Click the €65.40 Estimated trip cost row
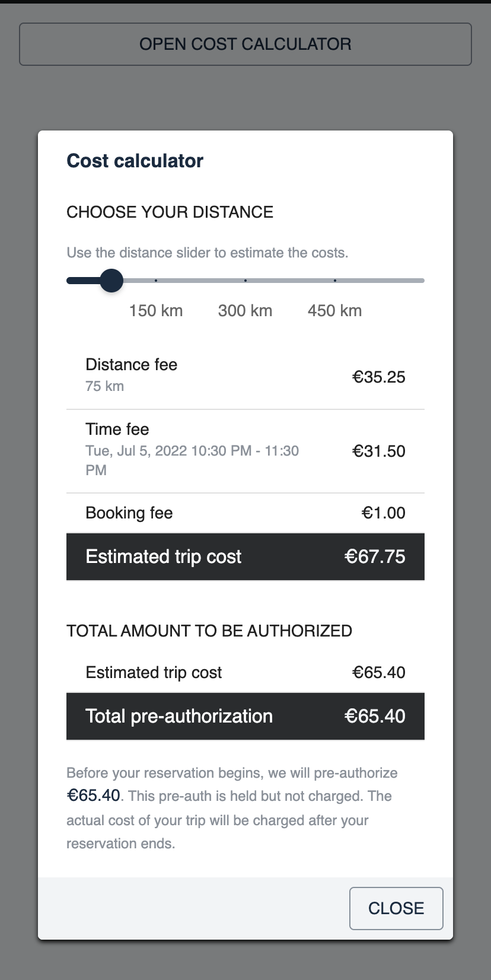 (245, 673)
